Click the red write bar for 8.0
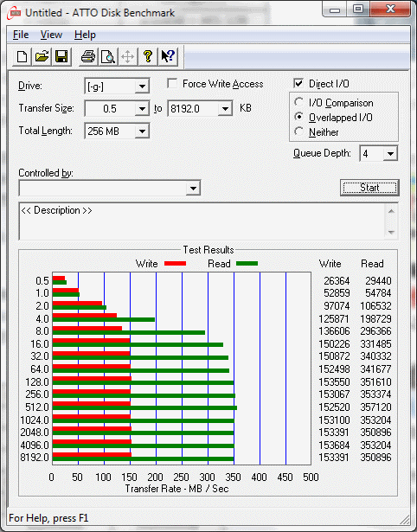 (x=87, y=328)
